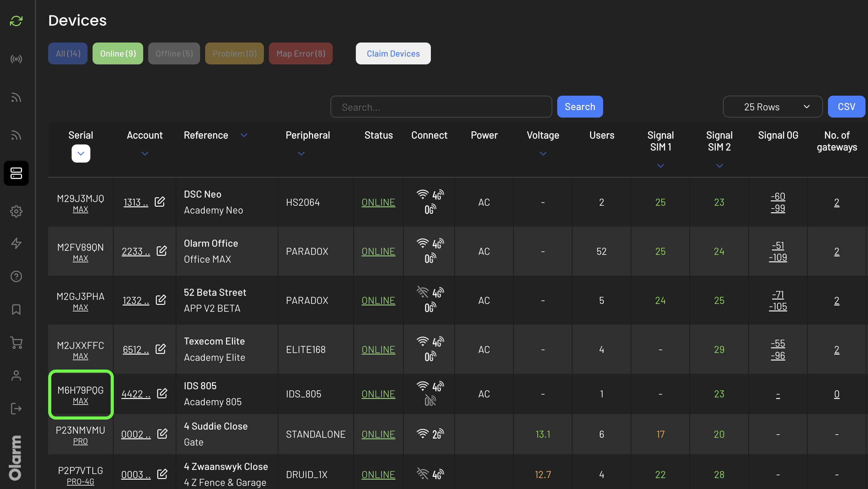This screenshot has height=489, width=868.
Task: Open the user profile sidebar icon
Action: click(x=16, y=376)
